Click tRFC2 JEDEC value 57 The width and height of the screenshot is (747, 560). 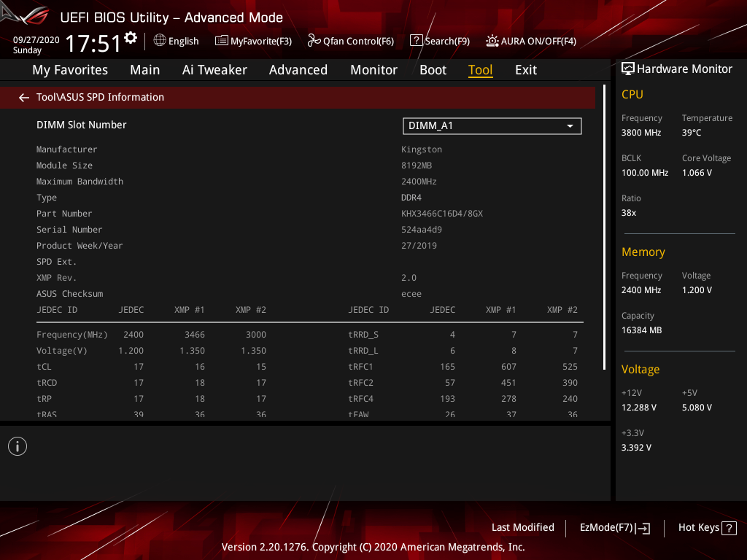tap(449, 383)
